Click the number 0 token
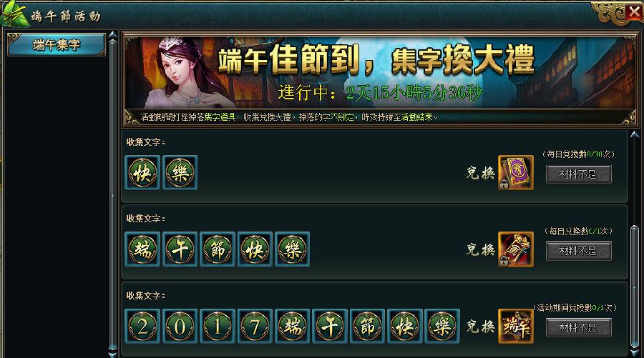 click(x=180, y=327)
